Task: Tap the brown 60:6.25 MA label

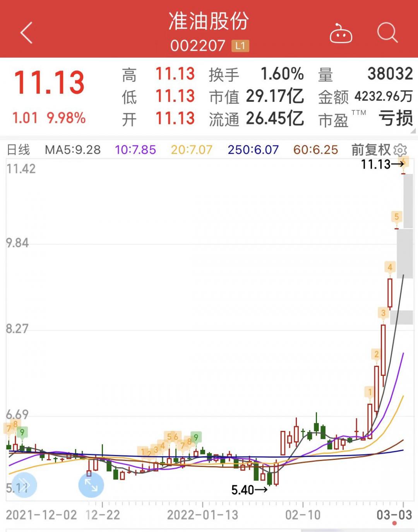Action: click(x=315, y=150)
